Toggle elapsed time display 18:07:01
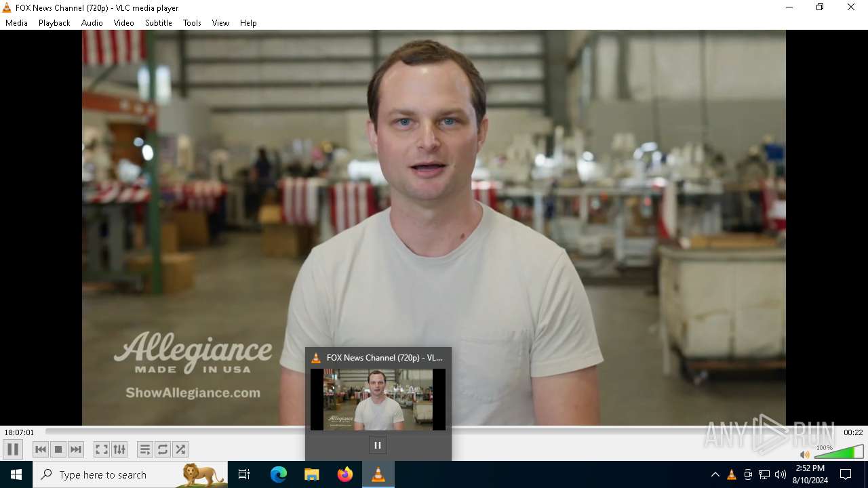Viewport: 868px width, 488px height. (19, 432)
